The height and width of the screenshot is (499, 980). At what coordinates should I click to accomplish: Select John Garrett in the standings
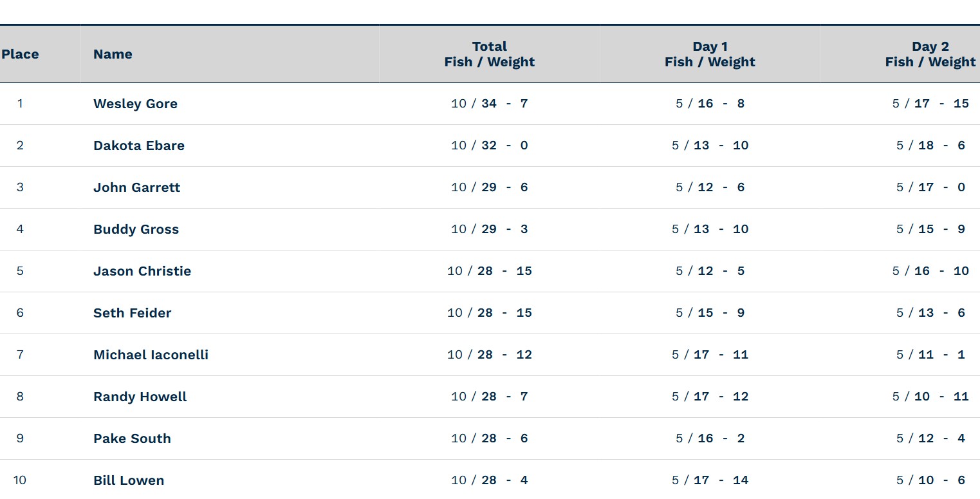click(136, 187)
